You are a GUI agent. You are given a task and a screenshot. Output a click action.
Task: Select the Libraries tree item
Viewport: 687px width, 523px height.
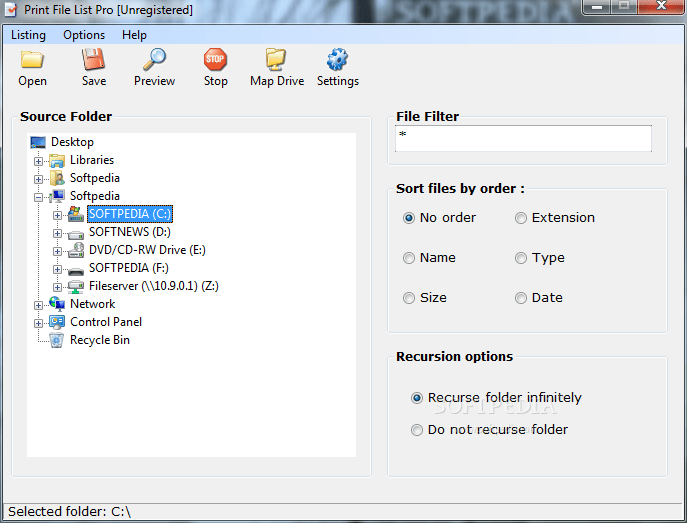pos(92,160)
